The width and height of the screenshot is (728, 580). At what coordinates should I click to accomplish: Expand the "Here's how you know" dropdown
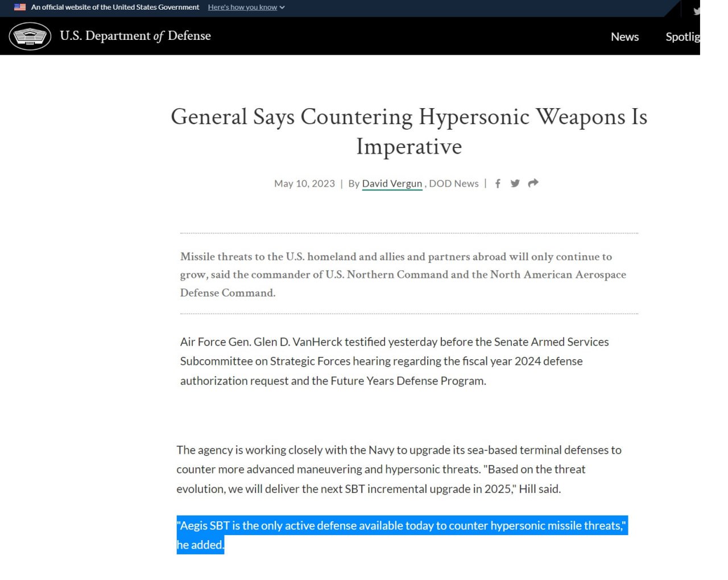click(x=246, y=7)
